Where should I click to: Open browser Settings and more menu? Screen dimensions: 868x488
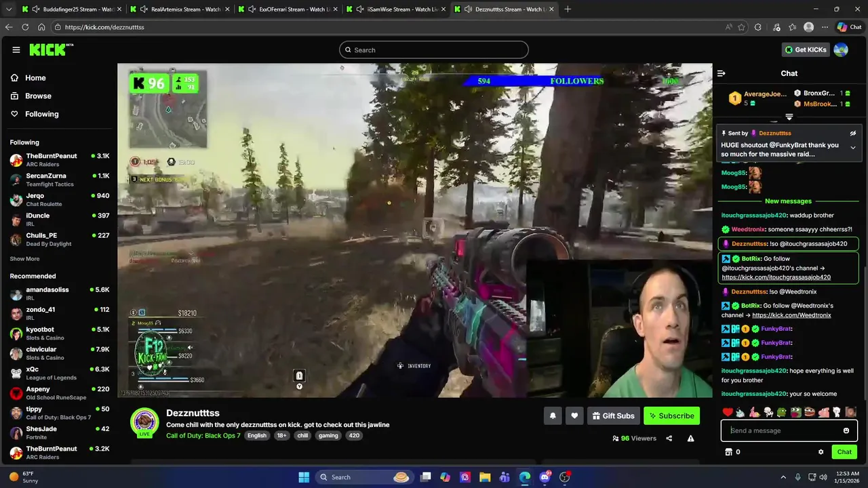coord(825,27)
